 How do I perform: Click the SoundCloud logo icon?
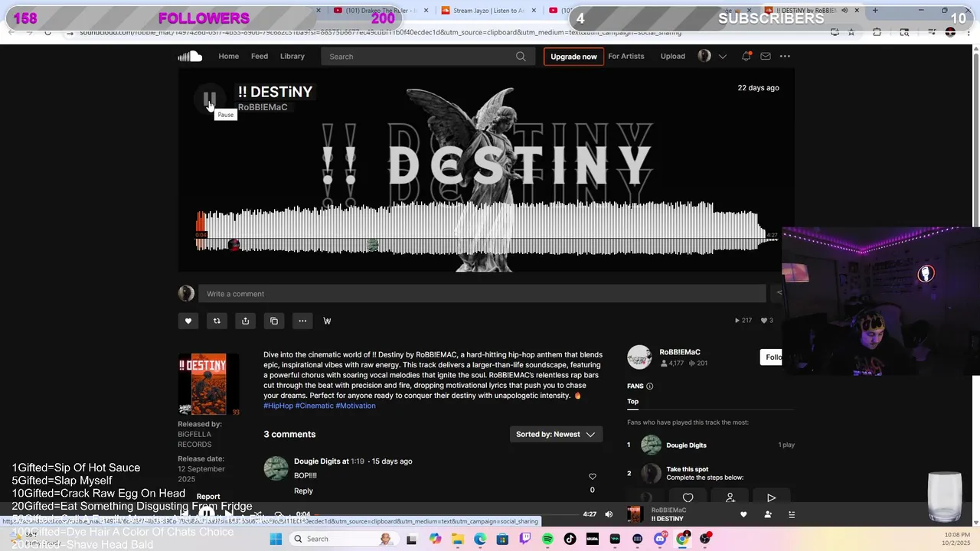coord(190,56)
